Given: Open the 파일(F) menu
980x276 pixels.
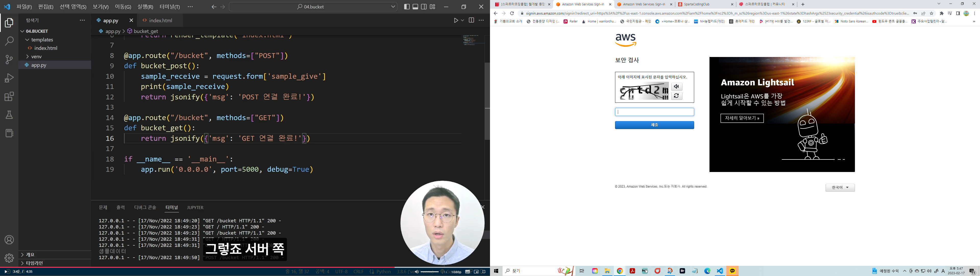Looking at the screenshot, I should (24, 7).
